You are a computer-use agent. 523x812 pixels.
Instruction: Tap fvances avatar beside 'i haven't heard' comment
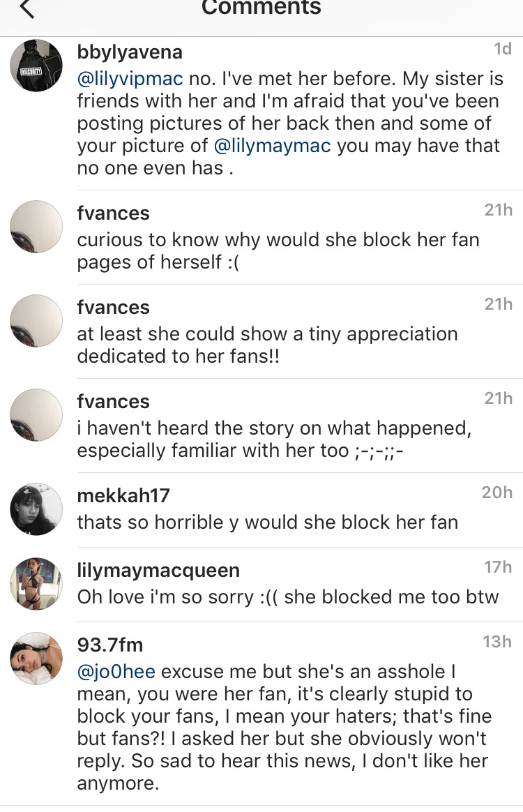[36, 415]
